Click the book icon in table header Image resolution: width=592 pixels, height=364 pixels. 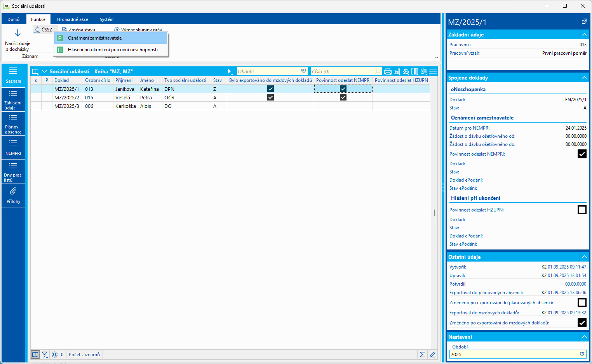pyautogui.click(x=35, y=71)
